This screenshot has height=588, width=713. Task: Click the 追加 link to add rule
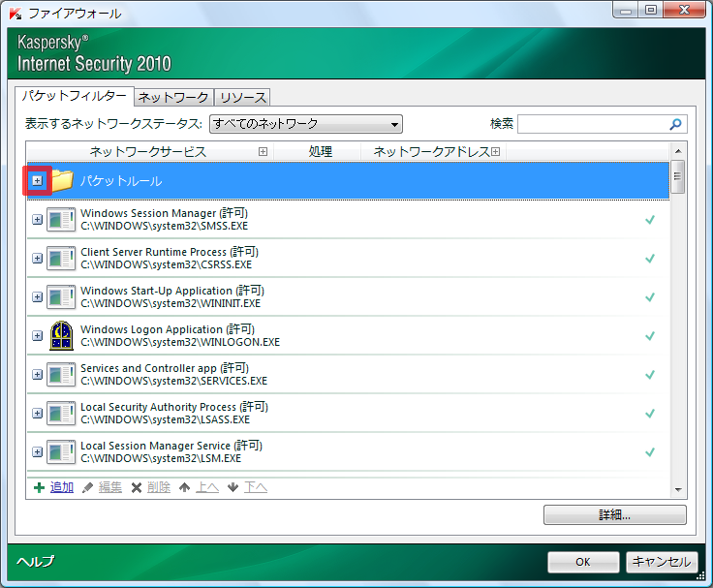pos(62,487)
